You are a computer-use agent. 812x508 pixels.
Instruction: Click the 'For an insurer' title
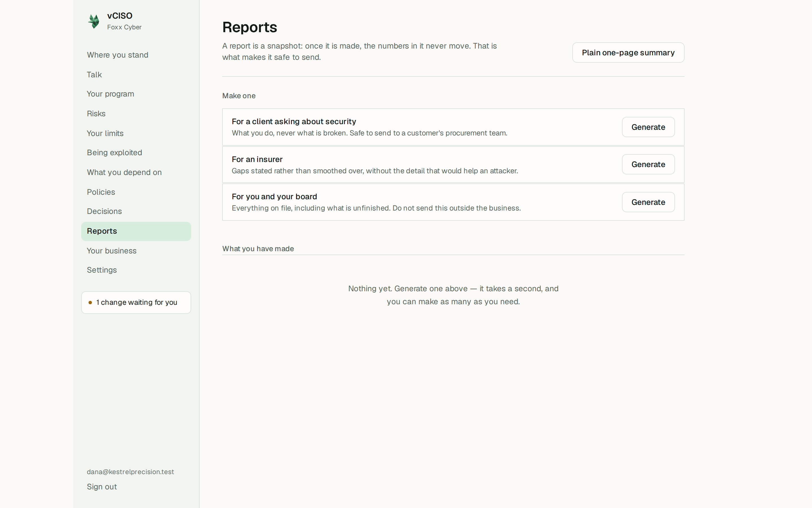click(x=257, y=159)
